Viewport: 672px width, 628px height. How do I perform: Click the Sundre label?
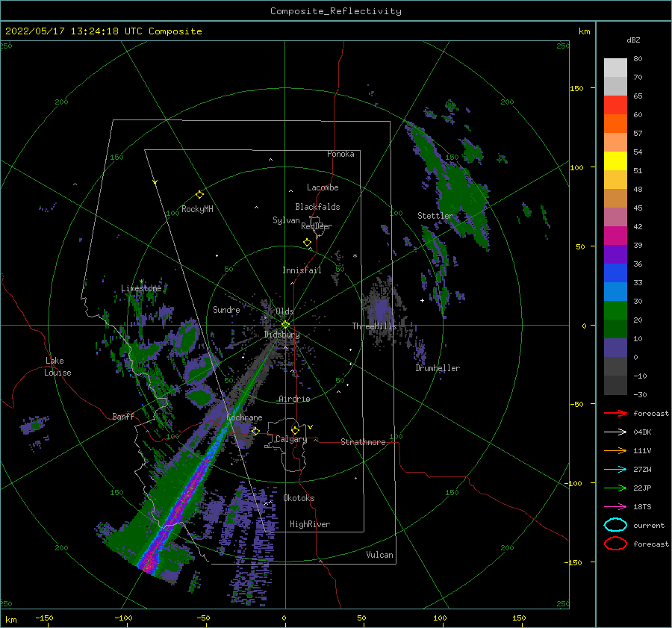[226, 309]
